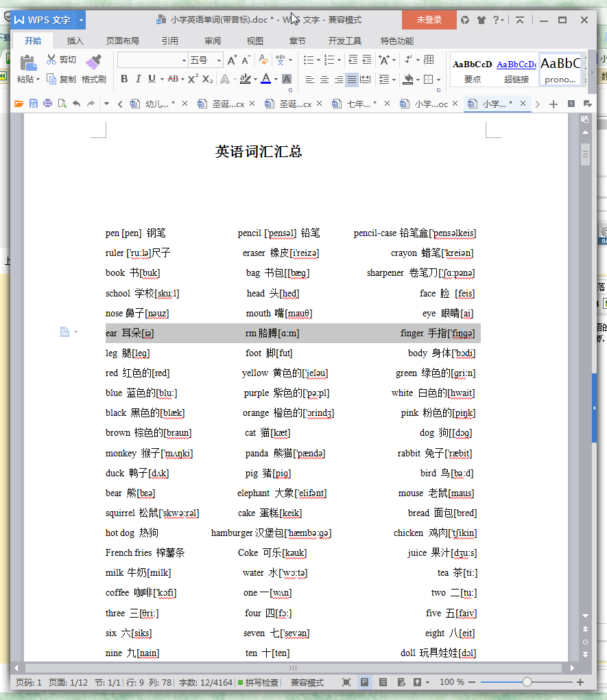The width and height of the screenshot is (607, 700).
Task: Toggle underline formatting
Action: click(152, 79)
